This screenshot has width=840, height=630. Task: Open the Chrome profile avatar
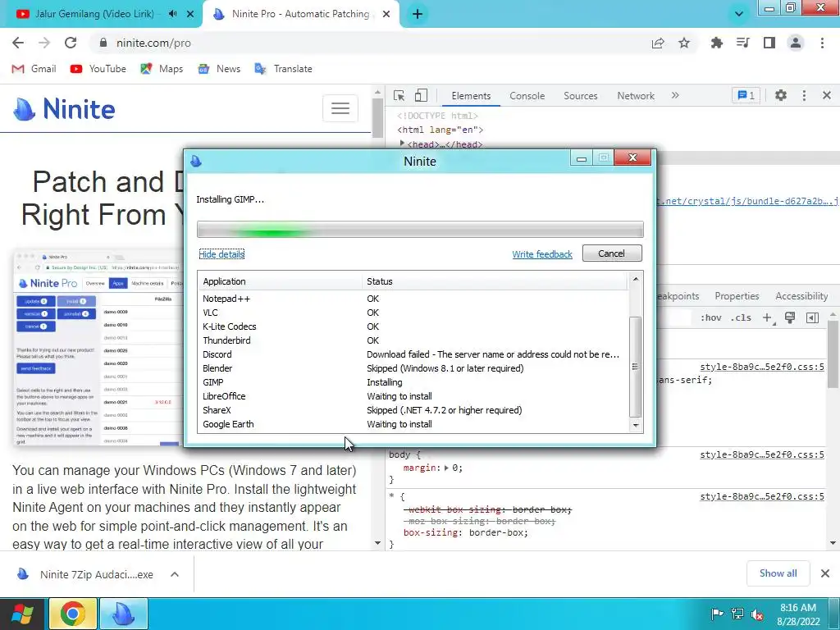coord(796,43)
